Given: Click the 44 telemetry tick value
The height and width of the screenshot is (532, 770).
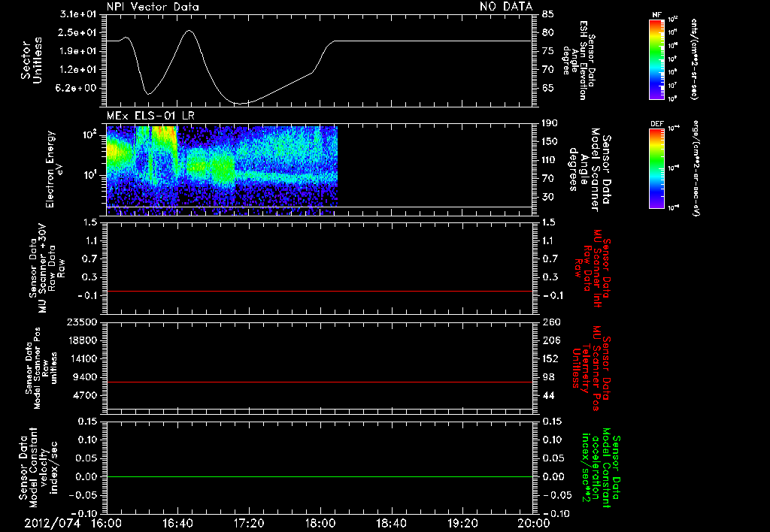Looking at the screenshot, I should click(x=548, y=395).
